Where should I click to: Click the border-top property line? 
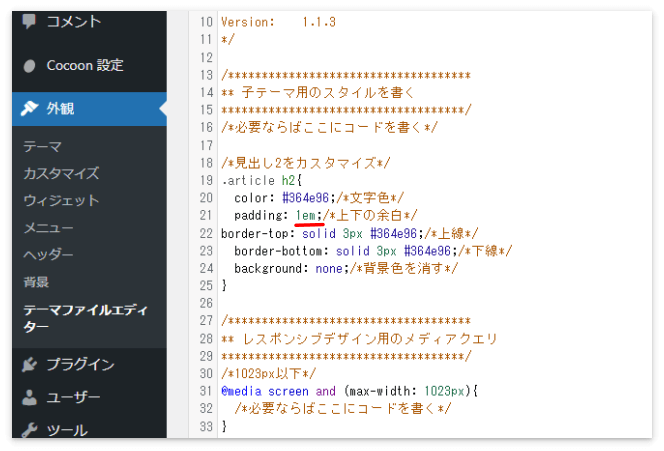(x=349, y=233)
